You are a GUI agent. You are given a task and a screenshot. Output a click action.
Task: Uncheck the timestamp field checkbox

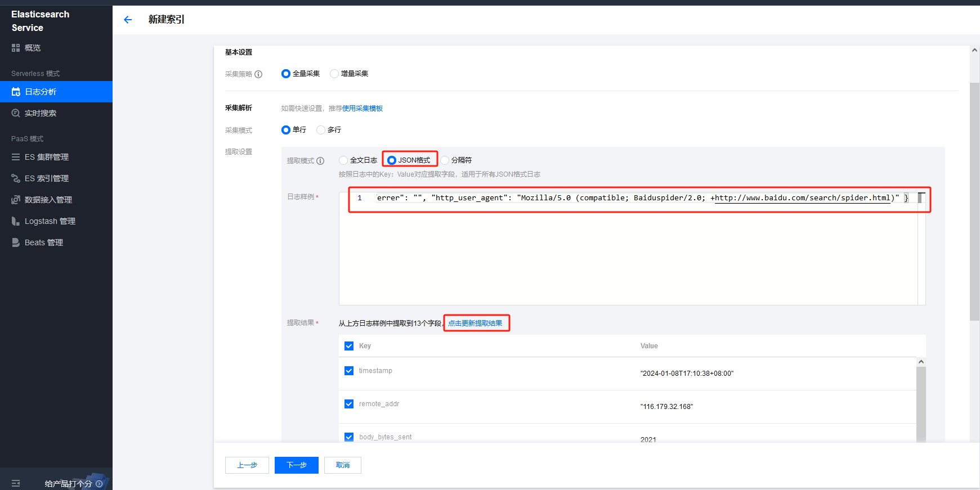pyautogui.click(x=349, y=371)
